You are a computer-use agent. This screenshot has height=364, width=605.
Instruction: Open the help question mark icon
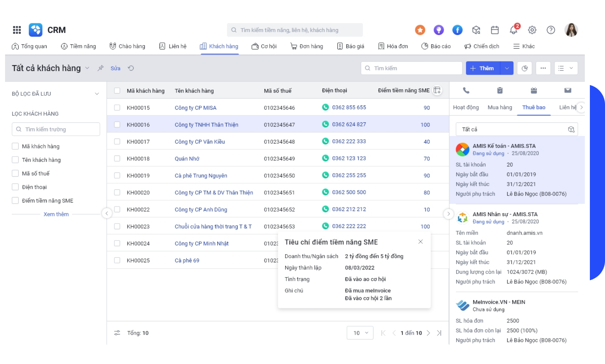pyautogui.click(x=551, y=30)
